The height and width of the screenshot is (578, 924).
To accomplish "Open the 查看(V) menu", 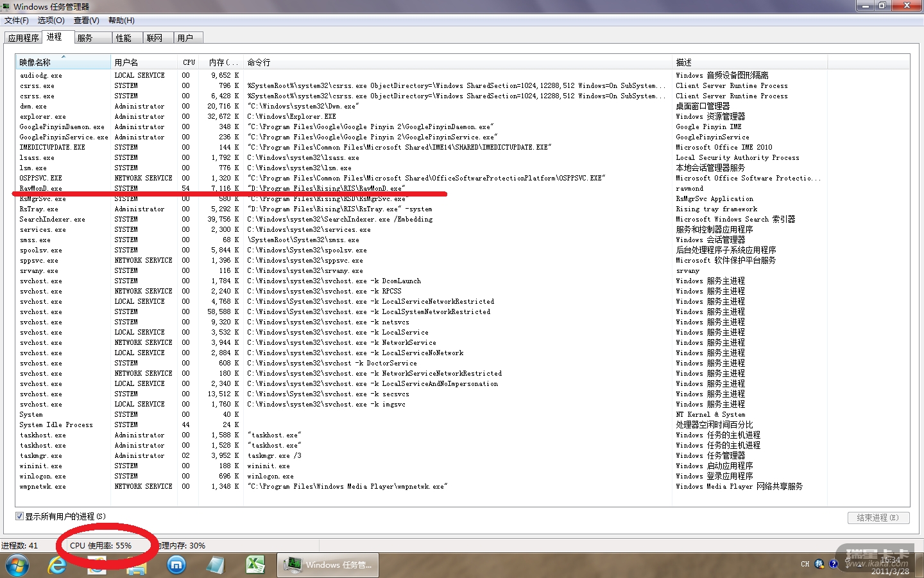I will tap(87, 21).
